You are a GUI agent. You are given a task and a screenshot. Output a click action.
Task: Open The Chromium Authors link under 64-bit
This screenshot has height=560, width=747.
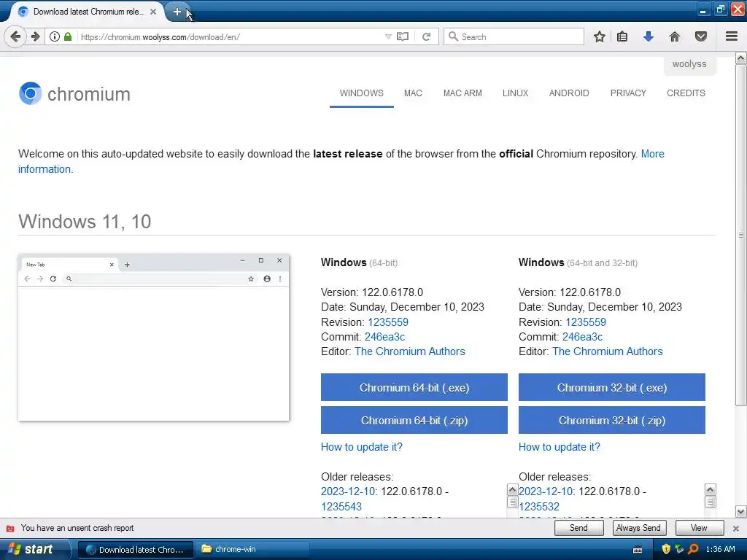pos(410,351)
